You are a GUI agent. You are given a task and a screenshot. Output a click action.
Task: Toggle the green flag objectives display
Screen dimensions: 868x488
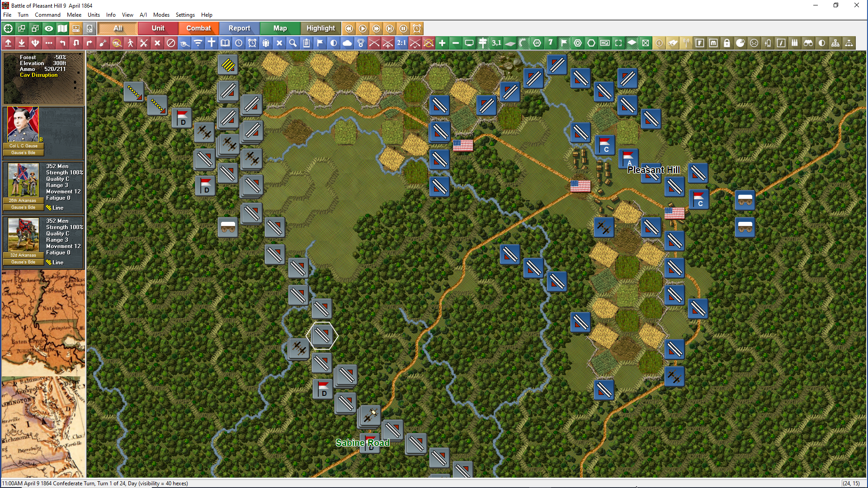564,43
